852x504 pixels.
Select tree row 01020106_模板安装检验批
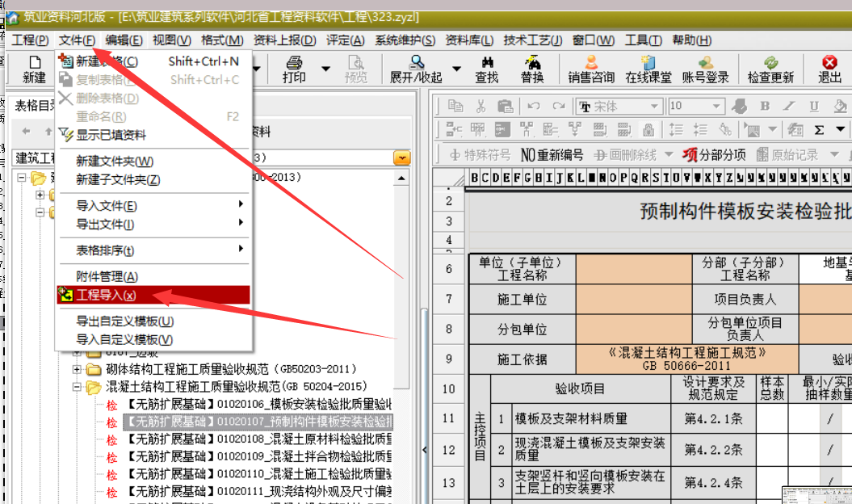258,405
